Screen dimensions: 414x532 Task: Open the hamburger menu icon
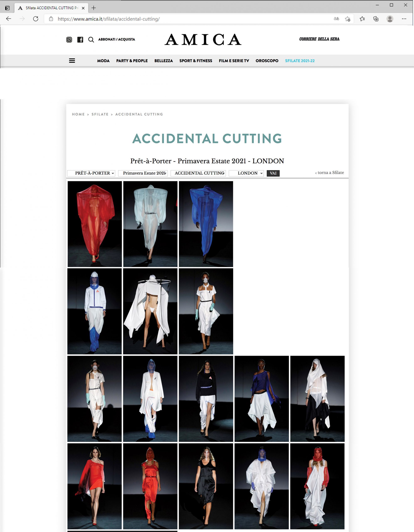72,61
